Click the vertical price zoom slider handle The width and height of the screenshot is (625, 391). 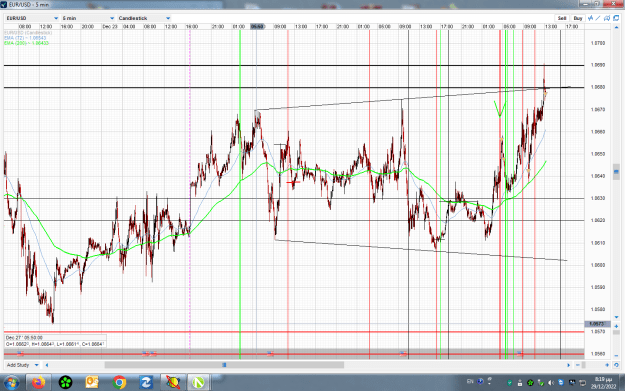[x=616, y=332]
